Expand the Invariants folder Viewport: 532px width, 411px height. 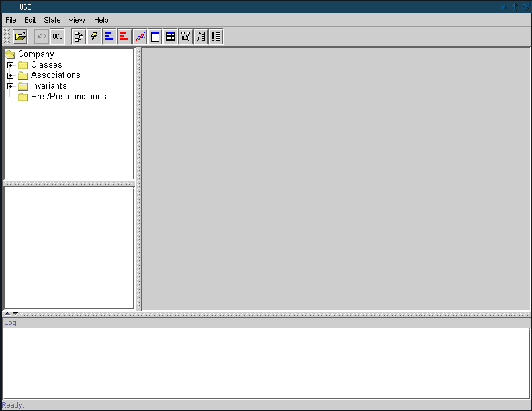pos(10,86)
